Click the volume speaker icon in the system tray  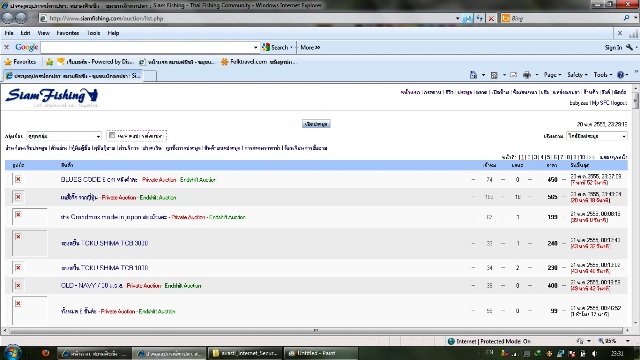595,353
